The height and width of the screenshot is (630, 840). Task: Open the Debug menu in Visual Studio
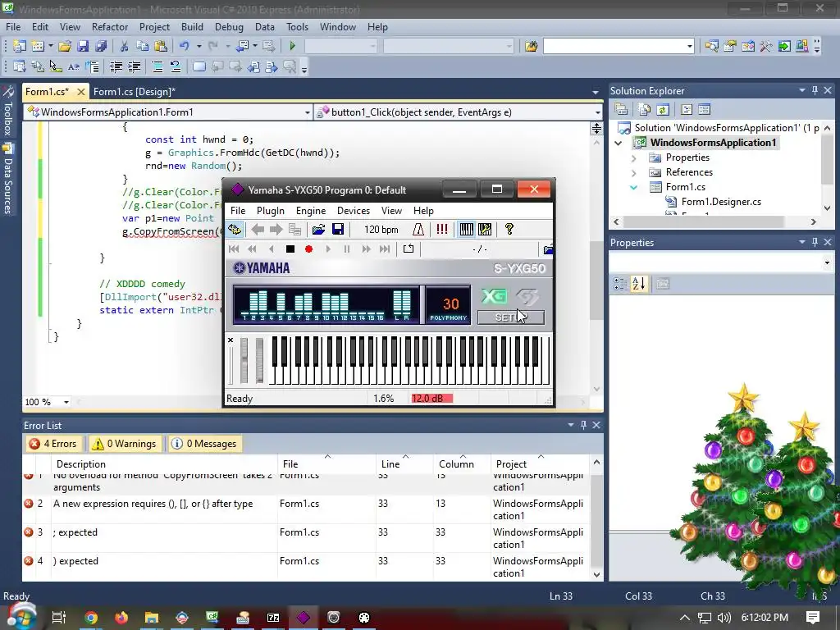coord(229,27)
